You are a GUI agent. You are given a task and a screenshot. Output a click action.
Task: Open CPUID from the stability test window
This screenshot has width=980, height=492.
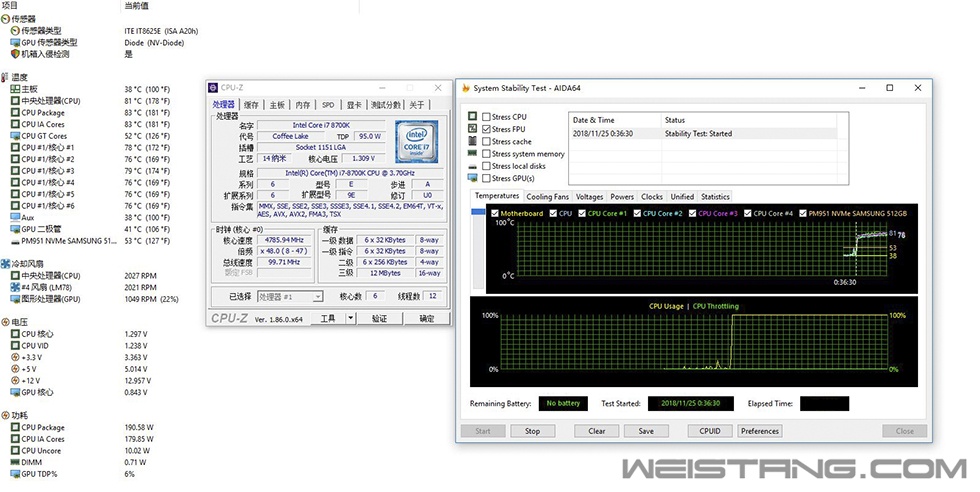click(x=710, y=431)
